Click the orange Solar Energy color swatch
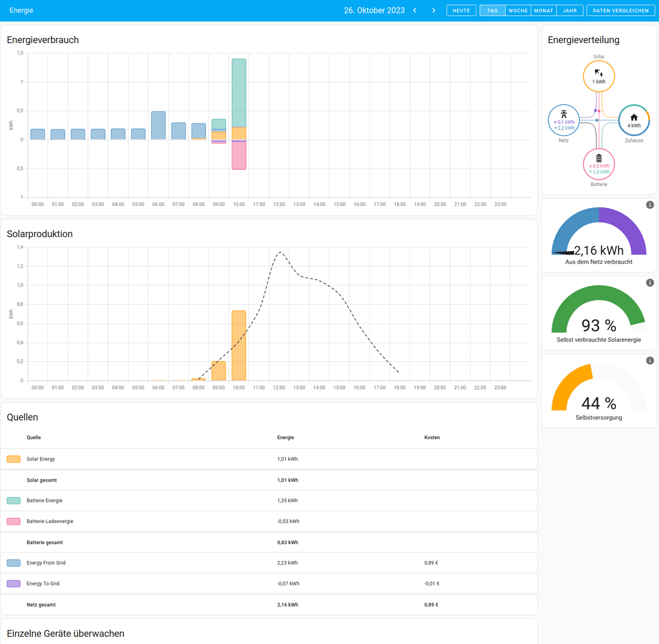Screen dimensions: 659x644 click(x=14, y=459)
